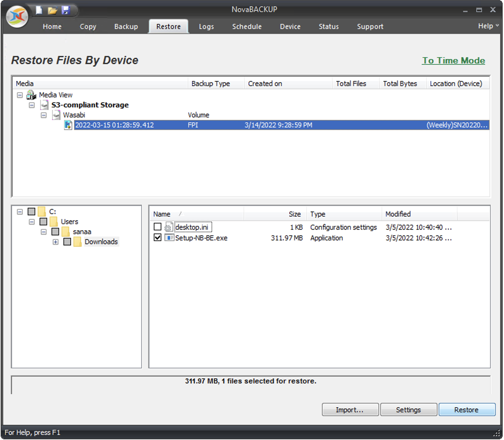
Task: Select the desktop.ini file name
Action: [x=192, y=227]
